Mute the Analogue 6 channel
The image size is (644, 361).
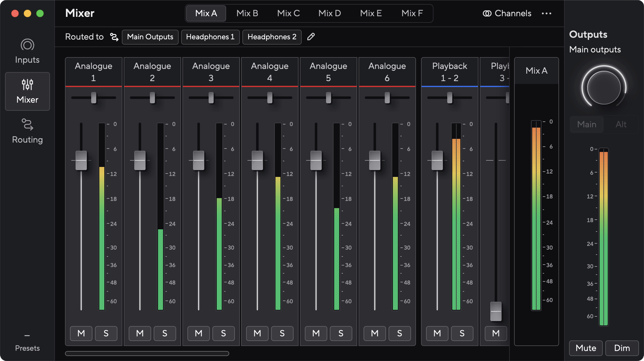375,333
